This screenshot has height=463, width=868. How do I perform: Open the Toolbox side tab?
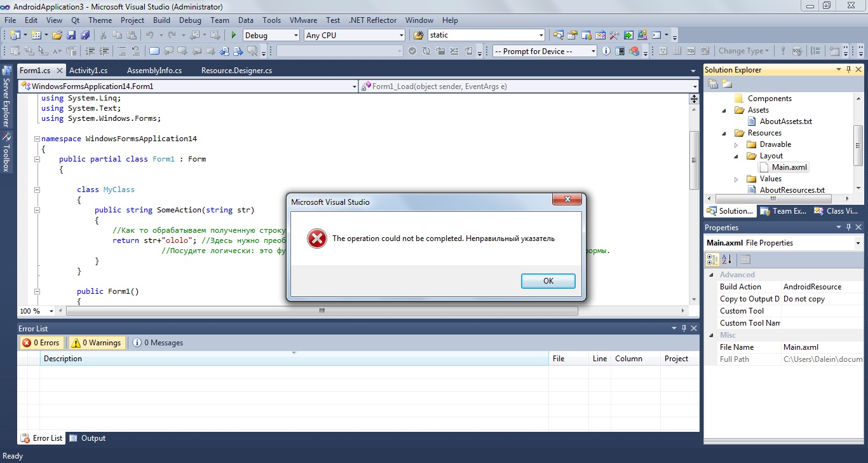point(6,153)
